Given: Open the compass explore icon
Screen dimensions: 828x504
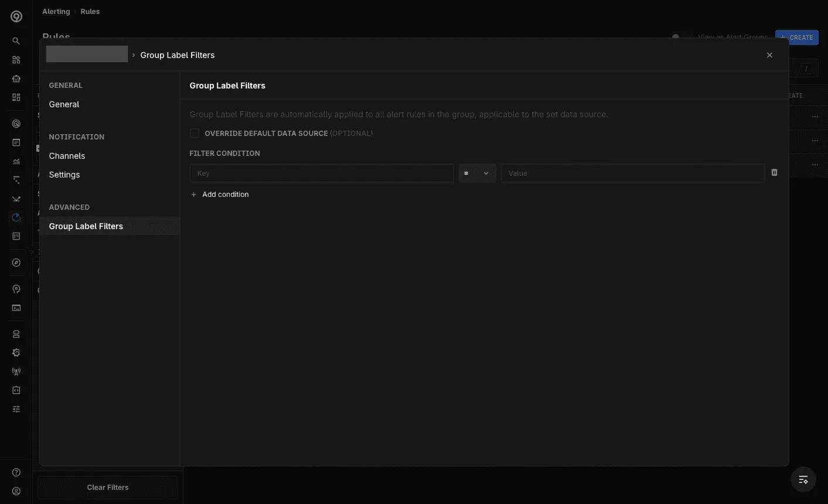Looking at the screenshot, I should [x=16, y=263].
